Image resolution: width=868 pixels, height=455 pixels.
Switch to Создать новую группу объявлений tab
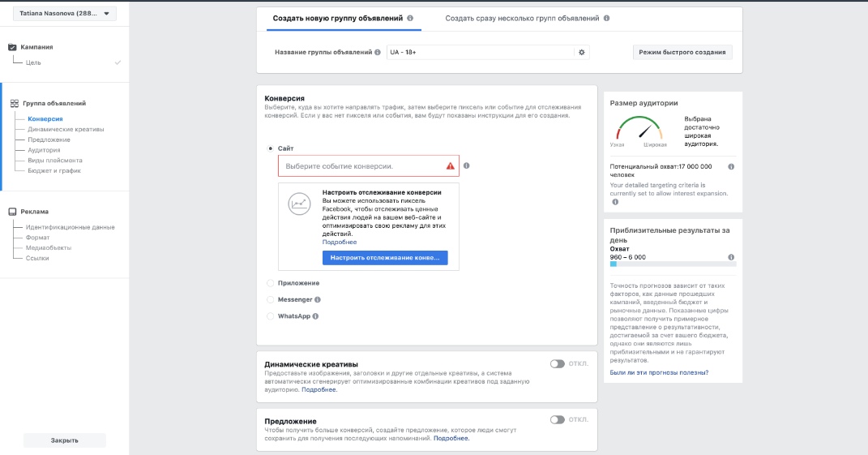(338, 19)
